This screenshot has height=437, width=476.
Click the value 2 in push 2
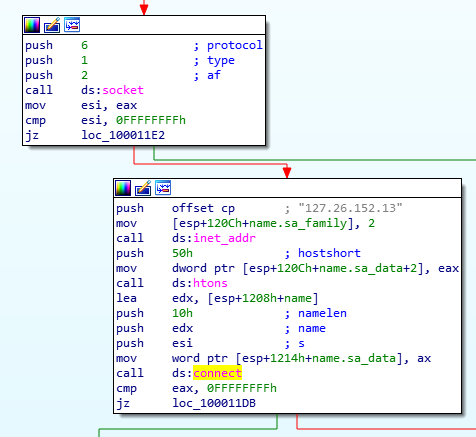[85, 75]
